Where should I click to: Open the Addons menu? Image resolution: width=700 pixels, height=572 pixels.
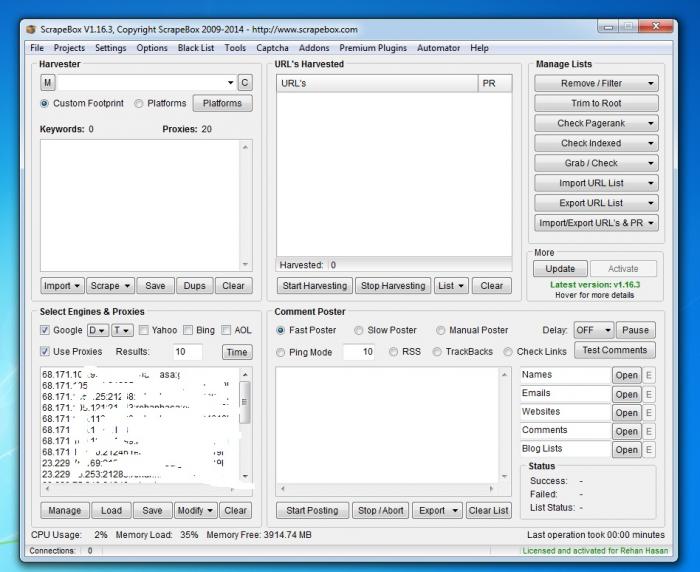coord(314,48)
